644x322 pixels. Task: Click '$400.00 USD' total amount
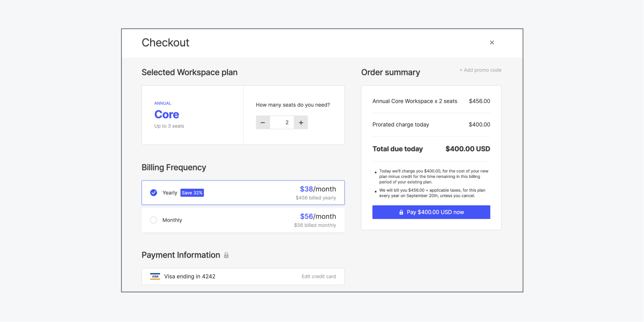pyautogui.click(x=468, y=149)
